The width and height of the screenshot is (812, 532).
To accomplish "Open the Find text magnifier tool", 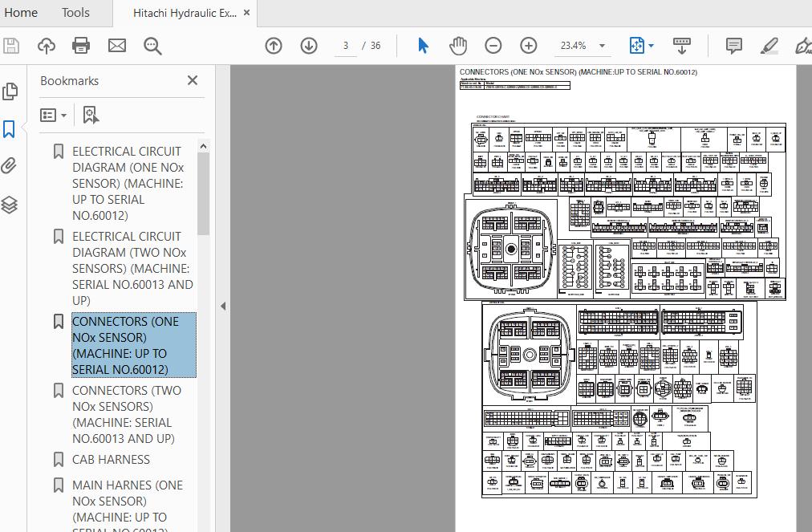I will coord(152,46).
